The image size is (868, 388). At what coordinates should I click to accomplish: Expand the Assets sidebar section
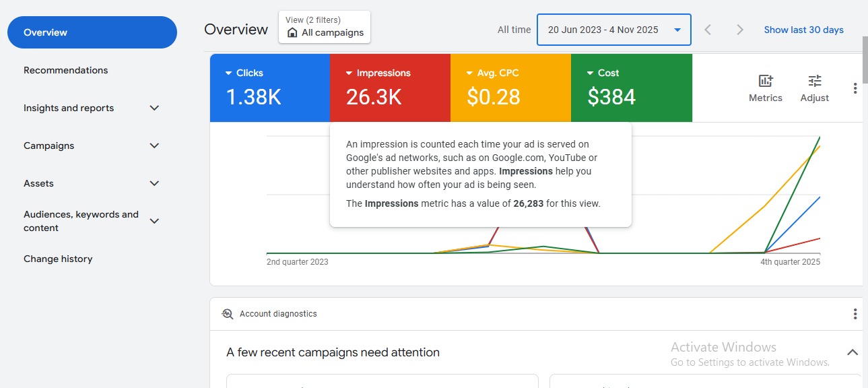154,183
